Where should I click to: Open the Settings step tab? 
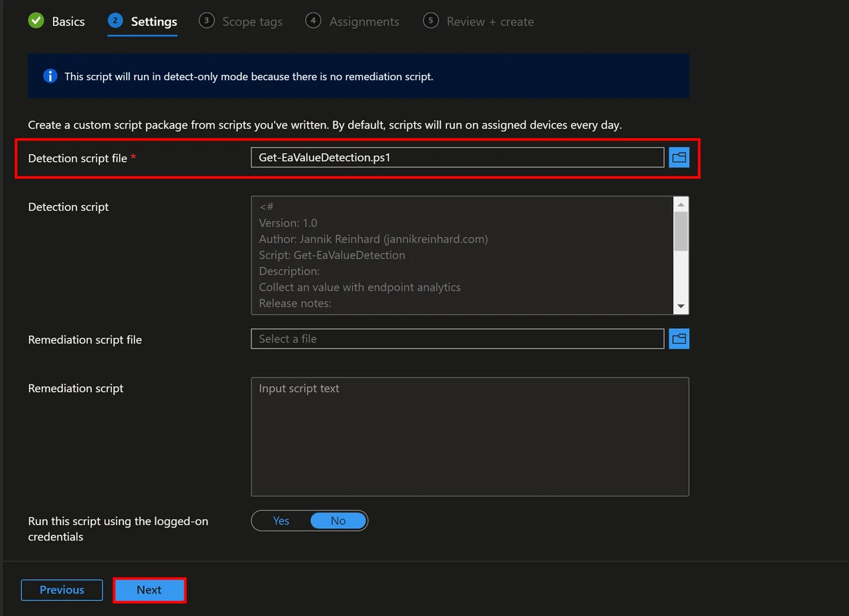(x=142, y=21)
